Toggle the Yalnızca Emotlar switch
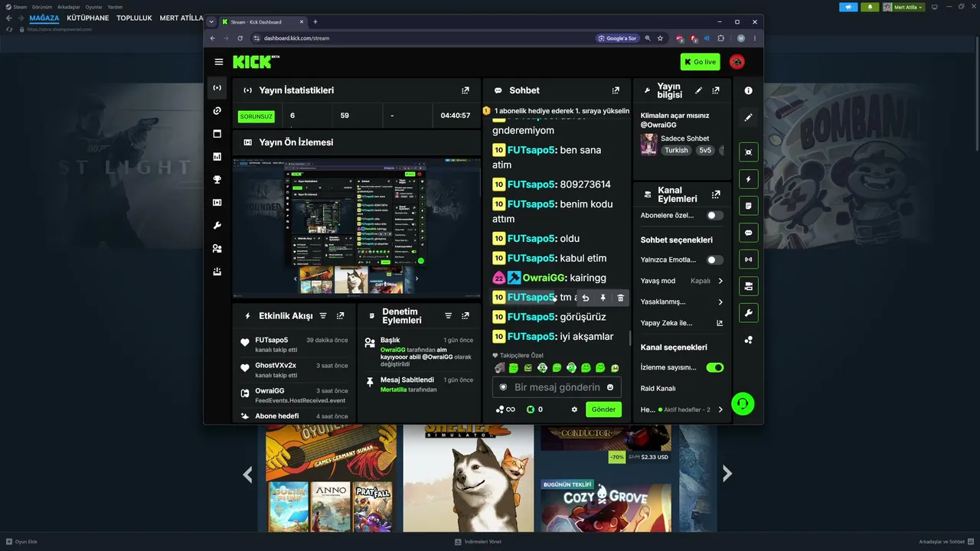This screenshot has height=551, width=980. point(714,260)
